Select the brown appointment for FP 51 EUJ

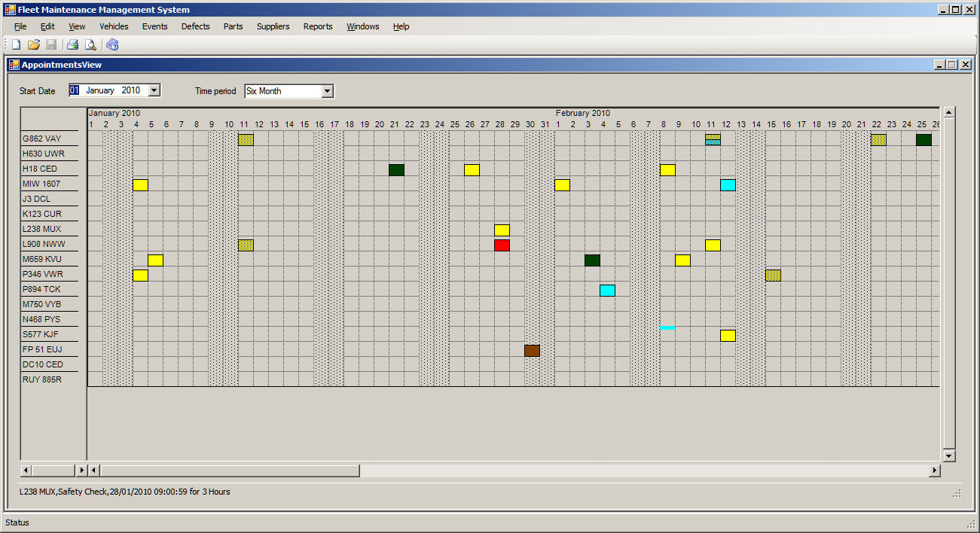tap(532, 351)
